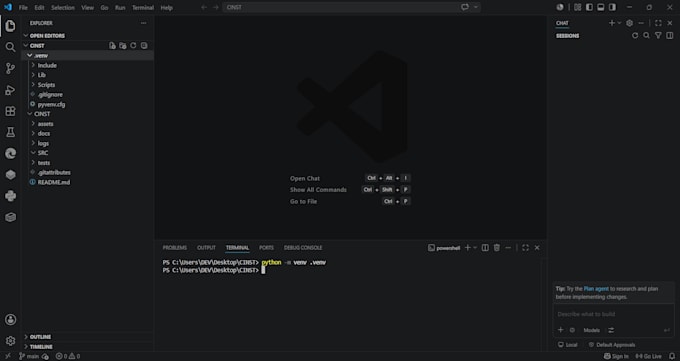
Task: Switch to the OUTPUT tab
Action: tap(206, 248)
